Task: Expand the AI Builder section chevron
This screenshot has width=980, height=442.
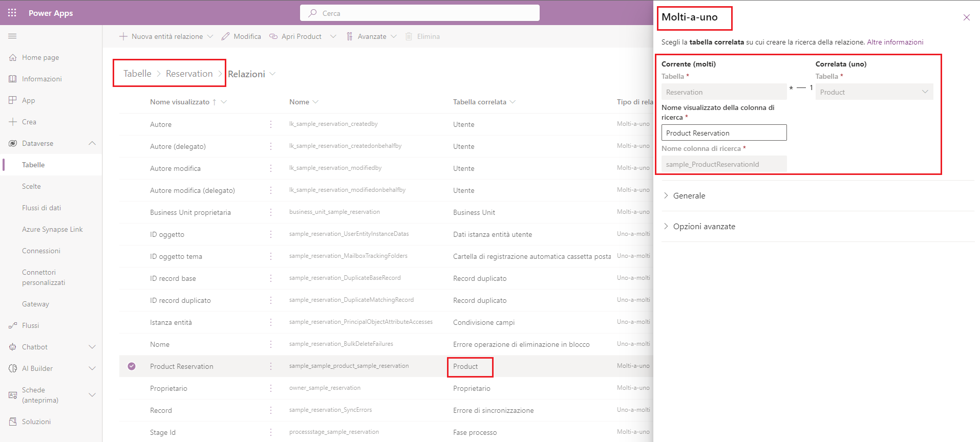Action: [x=92, y=368]
